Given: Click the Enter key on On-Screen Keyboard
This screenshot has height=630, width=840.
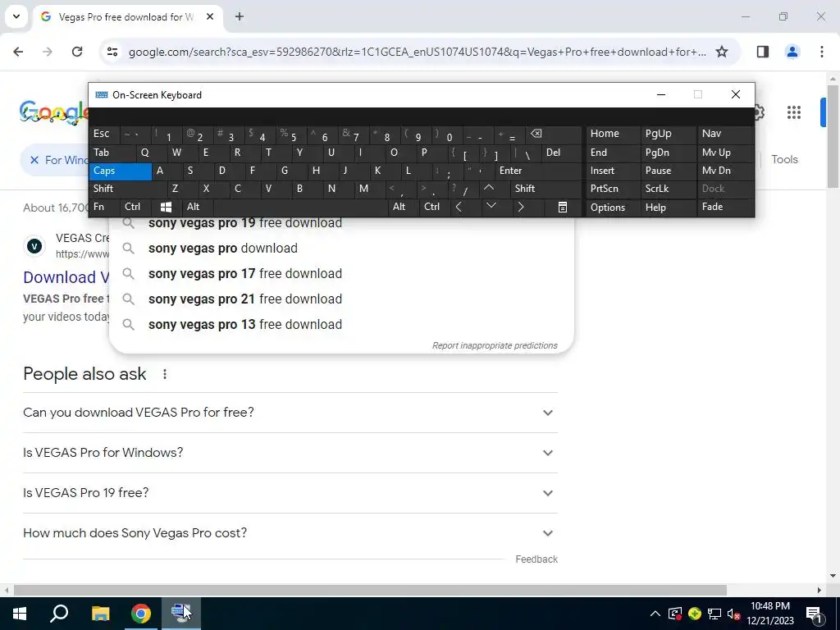Looking at the screenshot, I should 538,171.
